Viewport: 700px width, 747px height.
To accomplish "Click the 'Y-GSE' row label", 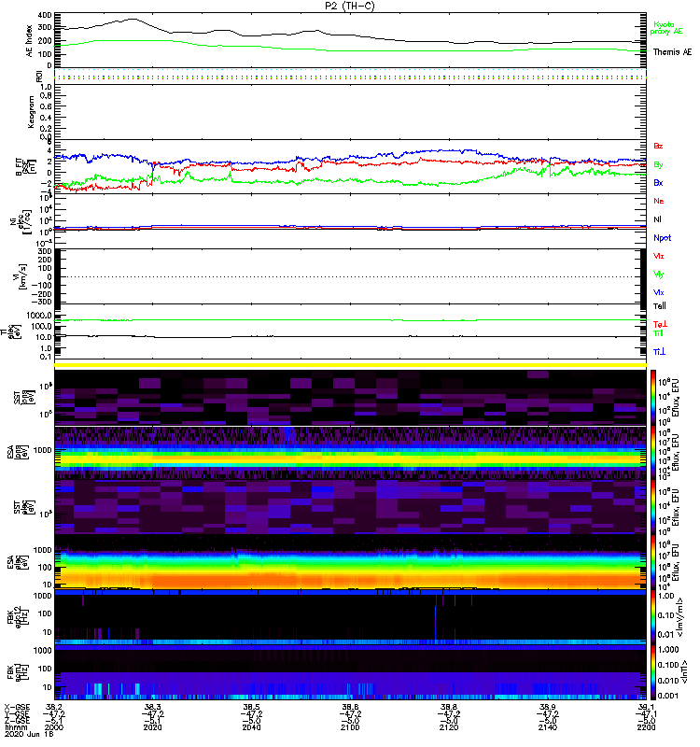I will click(17, 713).
